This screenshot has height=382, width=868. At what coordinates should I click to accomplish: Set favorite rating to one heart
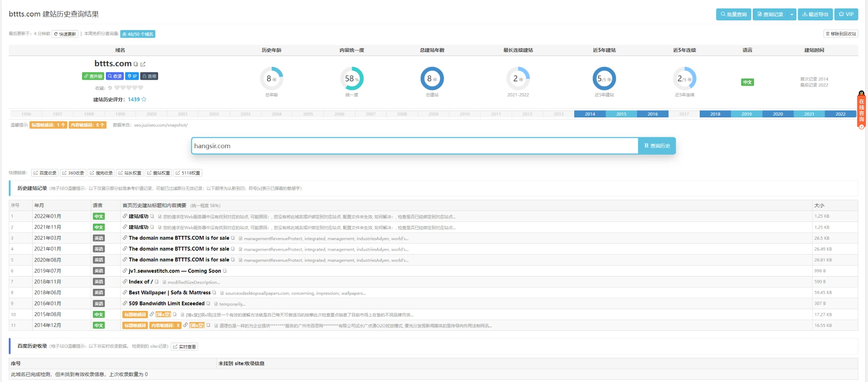tap(117, 88)
